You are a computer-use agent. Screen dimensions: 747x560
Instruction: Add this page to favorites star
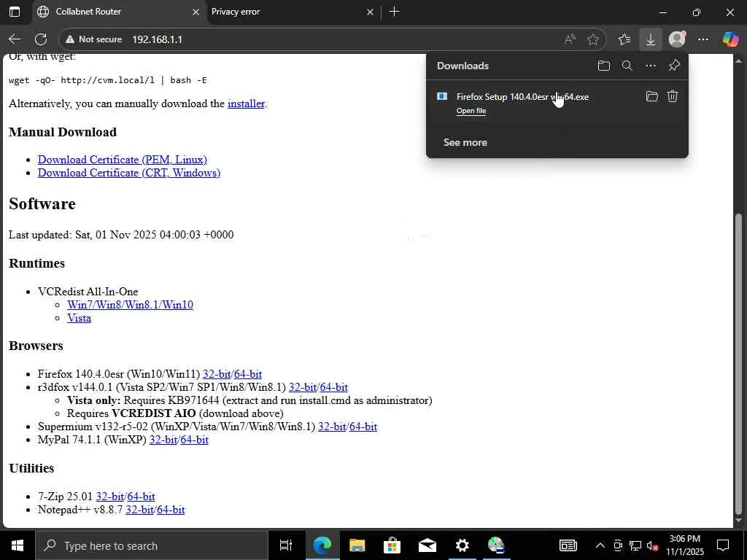592,39
